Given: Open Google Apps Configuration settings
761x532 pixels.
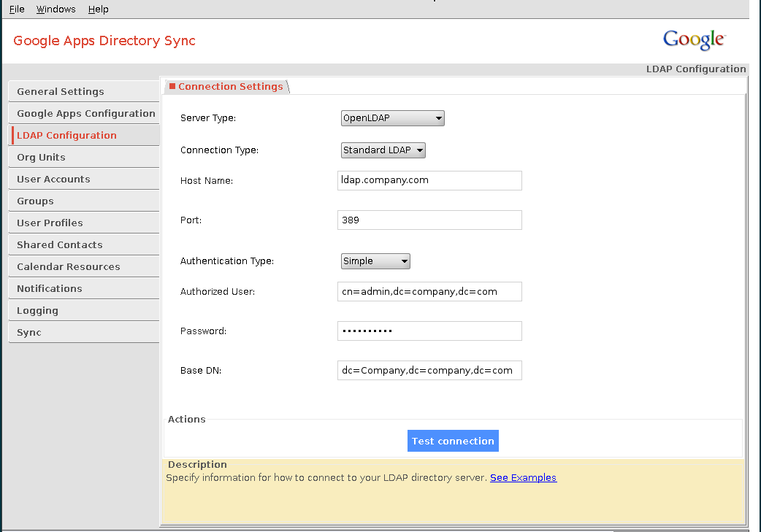Looking at the screenshot, I should pyautogui.click(x=85, y=112).
